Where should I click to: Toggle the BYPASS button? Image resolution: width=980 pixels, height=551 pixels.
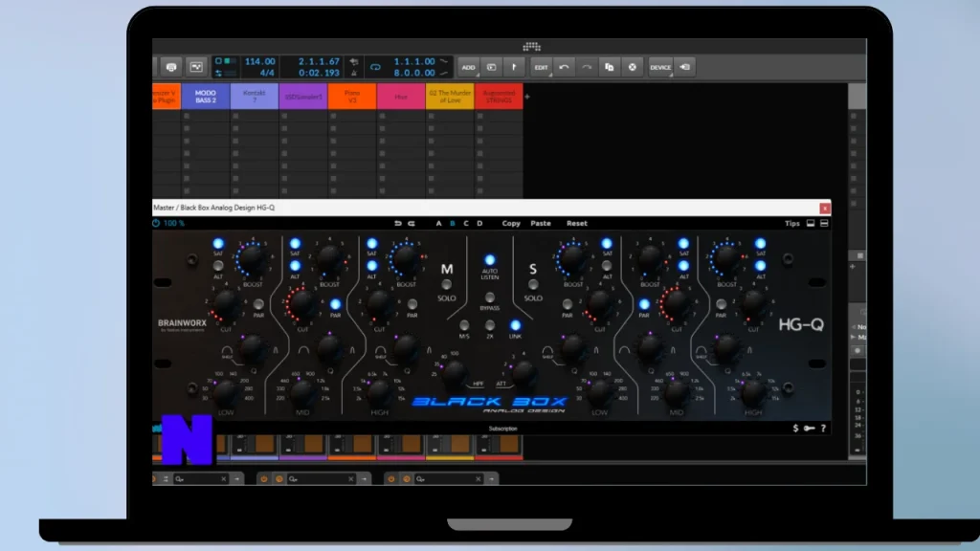point(490,298)
